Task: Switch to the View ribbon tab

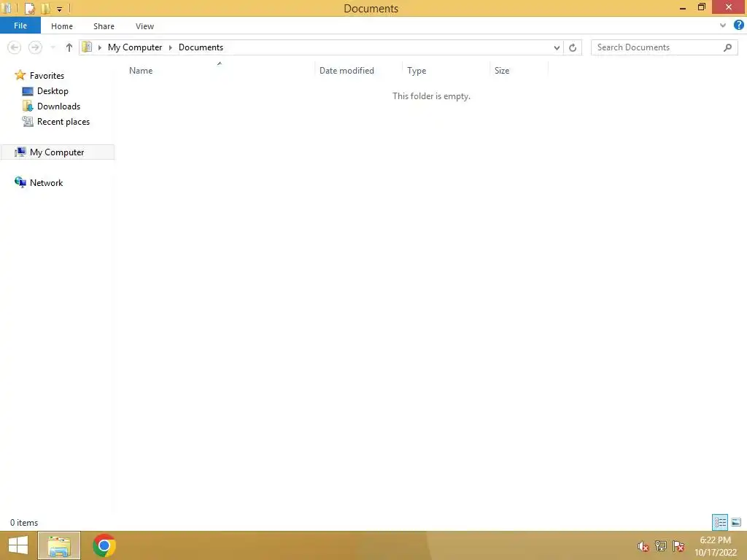Action: tap(145, 26)
